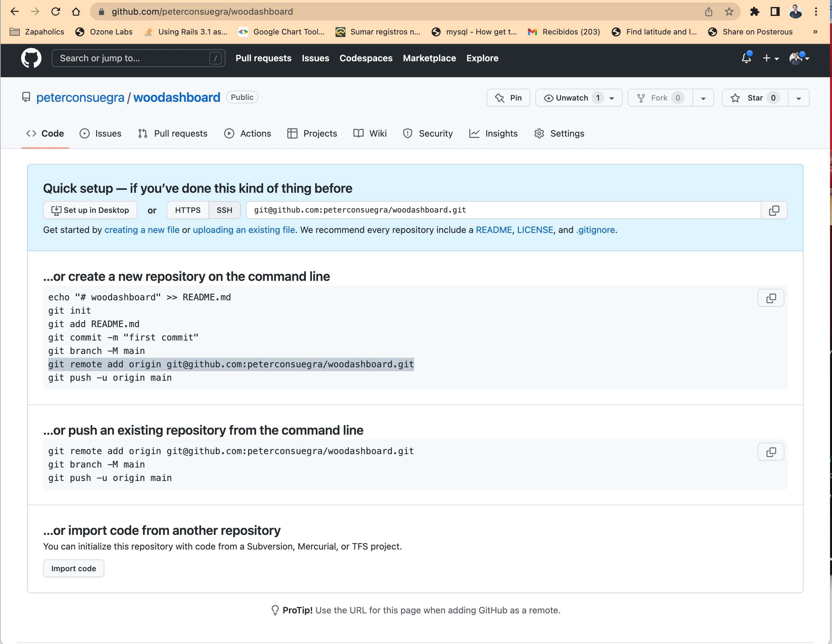Image resolution: width=832 pixels, height=644 pixels.
Task: Open the Insights repository tab
Action: [x=493, y=134]
